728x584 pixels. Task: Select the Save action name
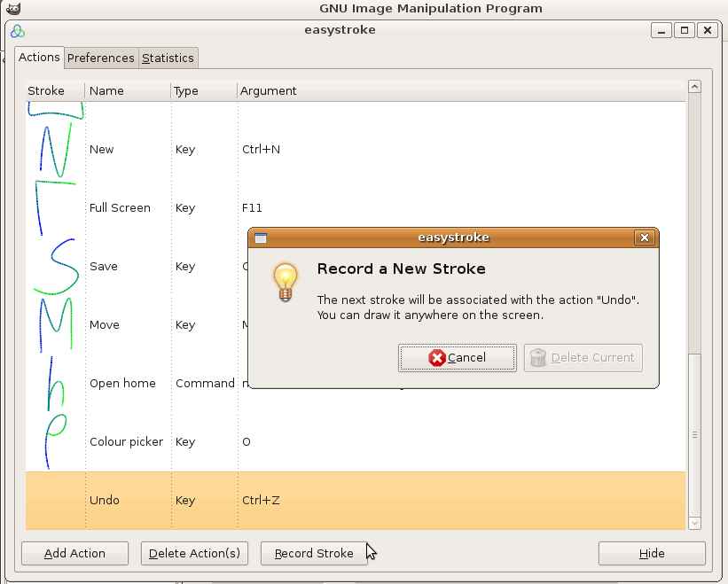coord(104,266)
